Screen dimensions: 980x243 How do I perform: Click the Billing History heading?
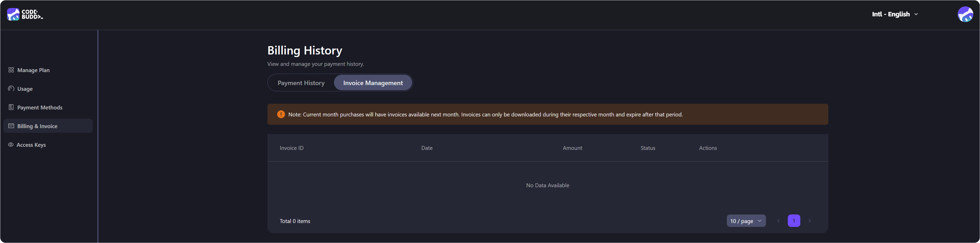click(x=305, y=51)
